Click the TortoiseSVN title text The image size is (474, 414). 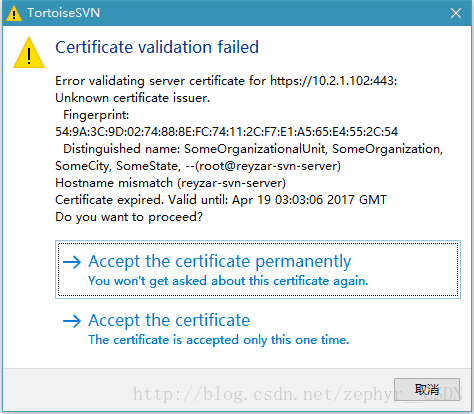click(63, 13)
